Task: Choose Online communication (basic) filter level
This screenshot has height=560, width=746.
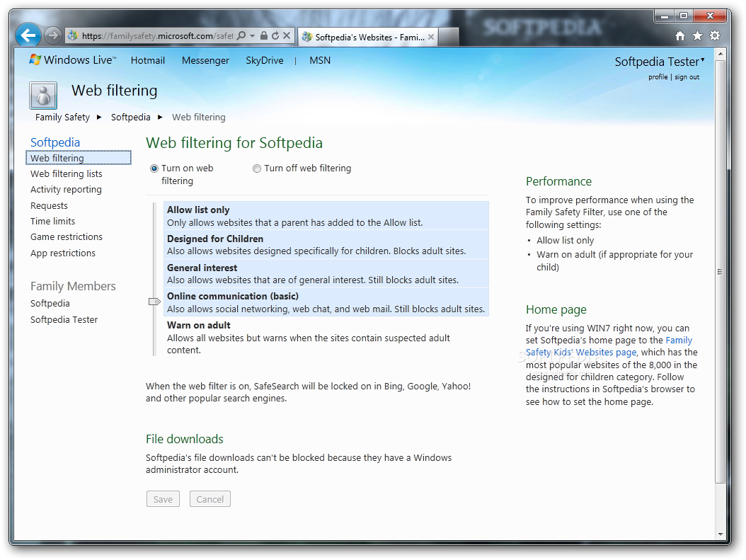Action: point(326,302)
